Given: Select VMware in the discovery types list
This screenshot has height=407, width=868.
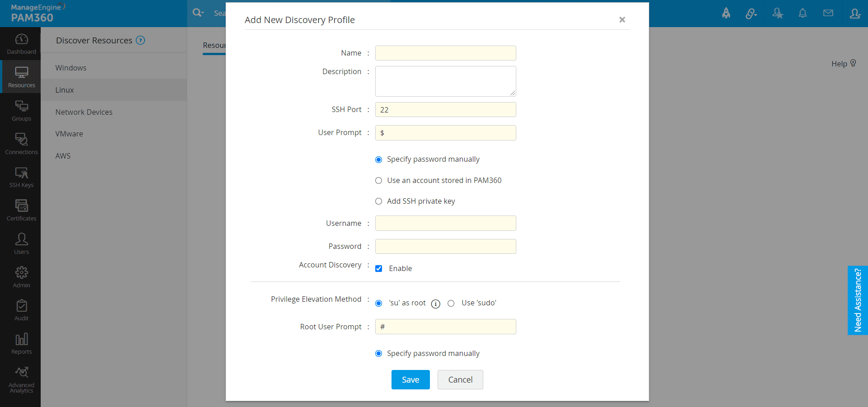Looking at the screenshot, I should (69, 134).
